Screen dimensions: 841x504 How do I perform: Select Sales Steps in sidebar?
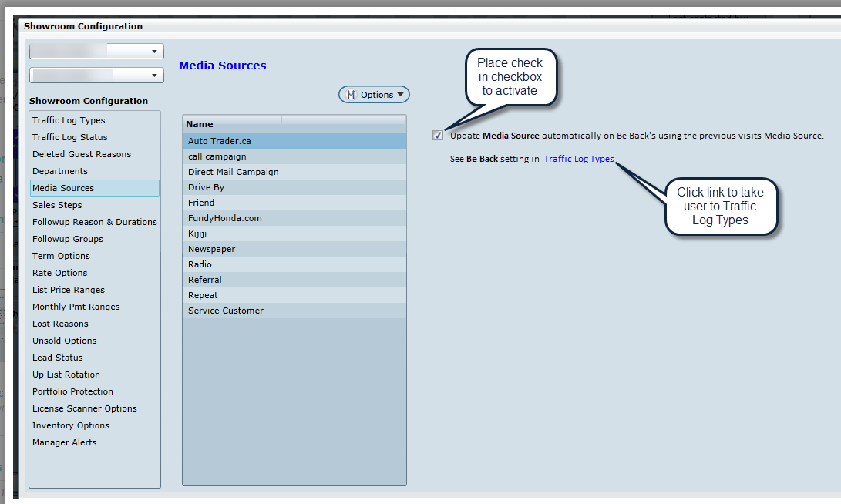pos(57,205)
